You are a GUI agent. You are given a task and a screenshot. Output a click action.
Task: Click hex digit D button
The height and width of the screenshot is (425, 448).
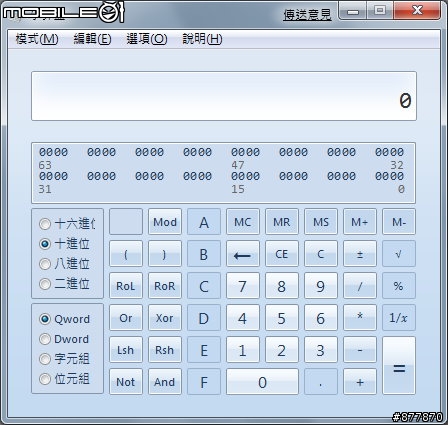(x=204, y=318)
